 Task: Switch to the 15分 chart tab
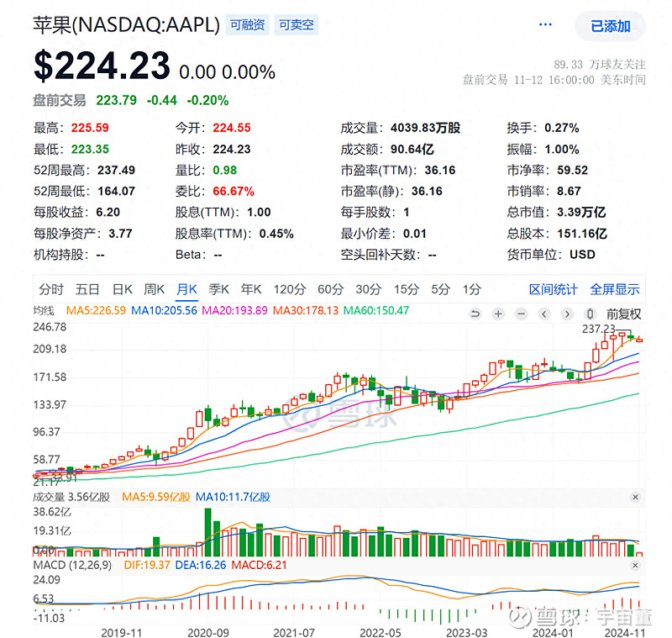pos(407,289)
